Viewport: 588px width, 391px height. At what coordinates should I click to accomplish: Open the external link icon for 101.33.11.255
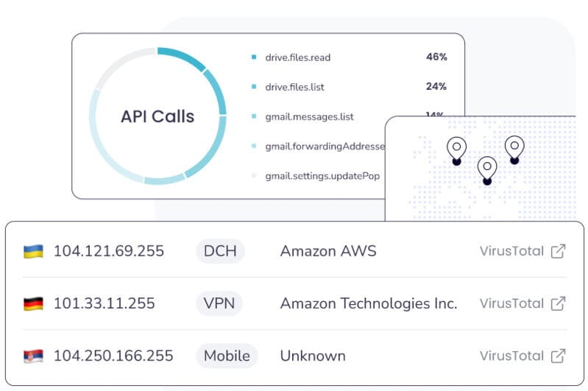[558, 303]
